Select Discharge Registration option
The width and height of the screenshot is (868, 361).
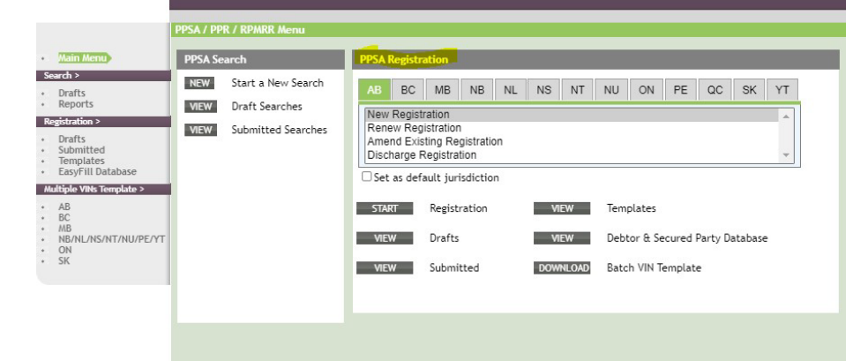coord(572,155)
